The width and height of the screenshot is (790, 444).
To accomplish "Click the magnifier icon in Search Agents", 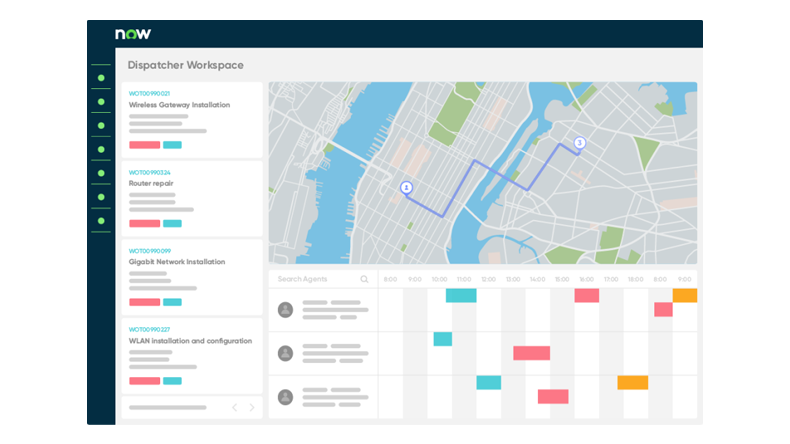I will click(x=364, y=279).
